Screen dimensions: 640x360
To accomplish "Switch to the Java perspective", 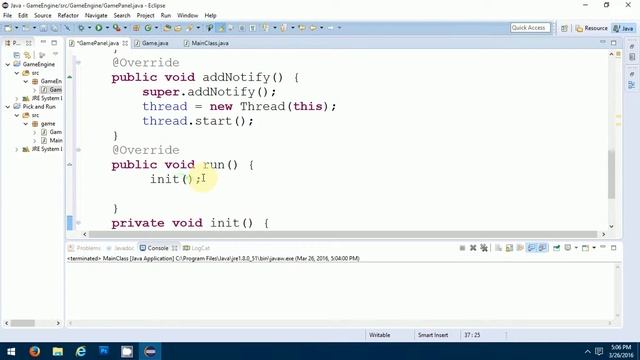I will tap(624, 28).
